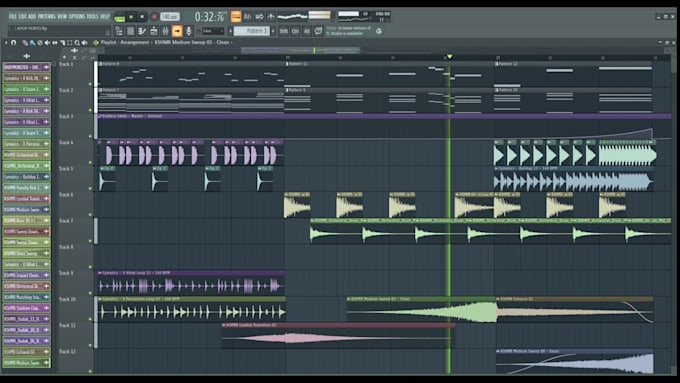Image resolution: width=680 pixels, height=383 pixels.
Task: Mute Track 5 via its green dot
Action: pyautogui.click(x=90, y=188)
